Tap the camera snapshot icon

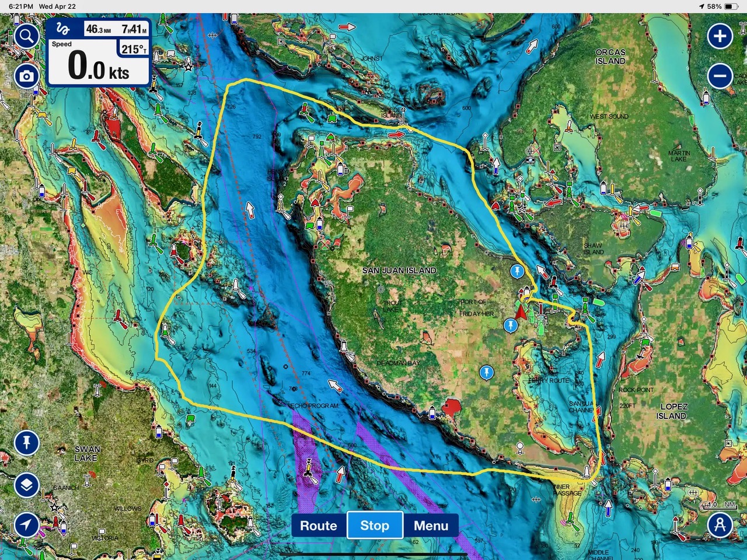coord(26,76)
